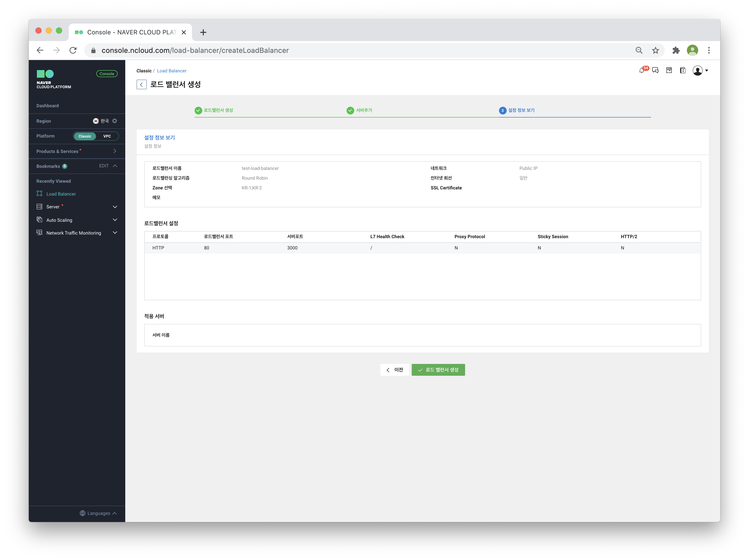Expand the Auto Scaling sidebar section
The image size is (749, 560).
pyautogui.click(x=115, y=220)
